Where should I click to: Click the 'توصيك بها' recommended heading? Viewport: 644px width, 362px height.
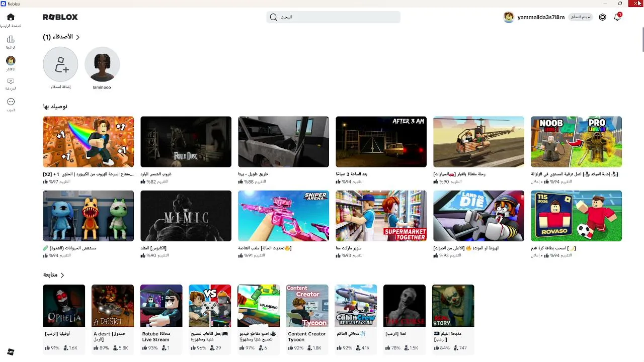coord(55,107)
